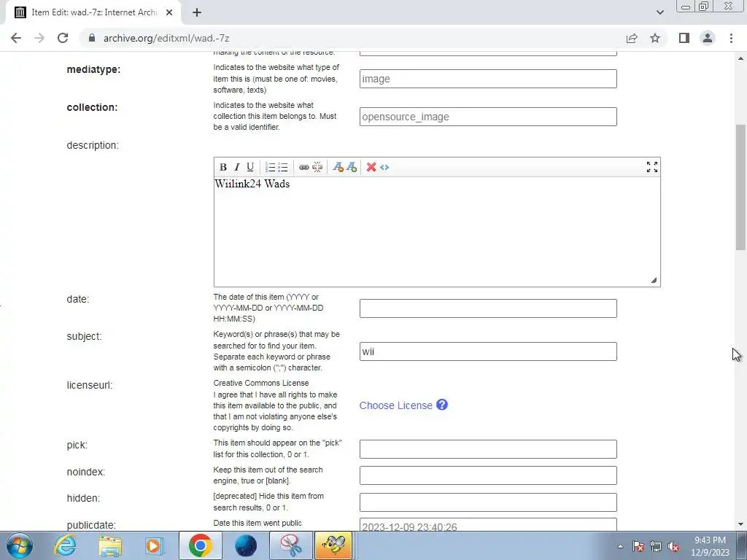This screenshot has height=560, width=747.
Task: Open Windows Media Player from taskbar
Action: coord(155,545)
